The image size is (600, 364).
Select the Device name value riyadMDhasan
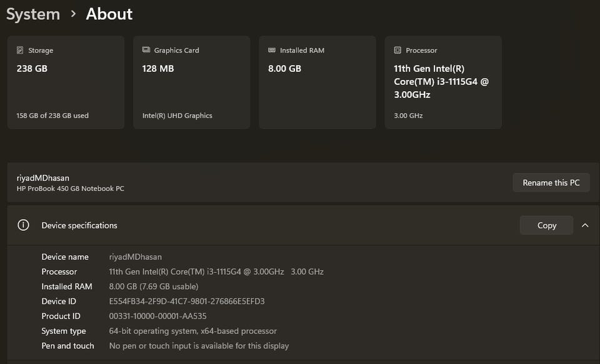click(x=136, y=257)
